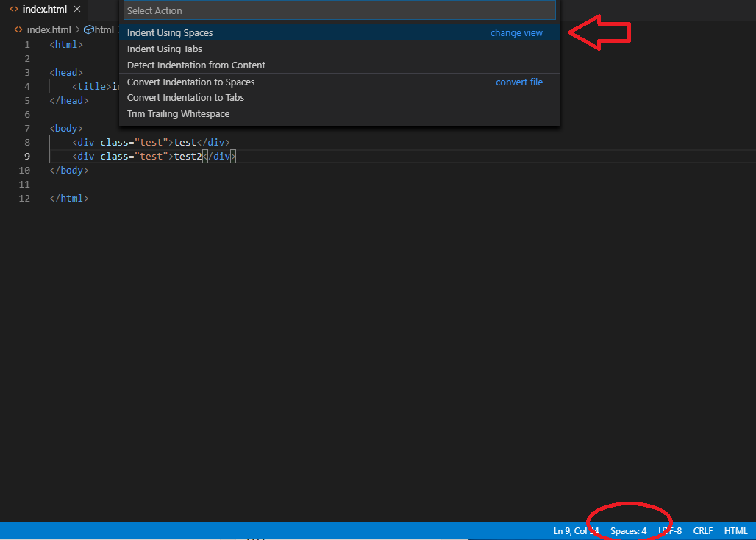Select Trim Trailing Whitespace action
756x540 pixels.
pyautogui.click(x=179, y=114)
